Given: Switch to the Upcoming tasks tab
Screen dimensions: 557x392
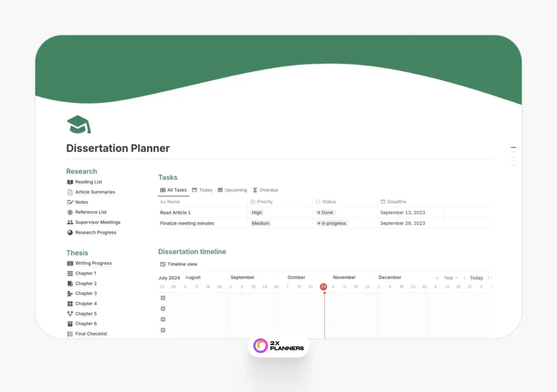Looking at the screenshot, I should click(x=232, y=190).
